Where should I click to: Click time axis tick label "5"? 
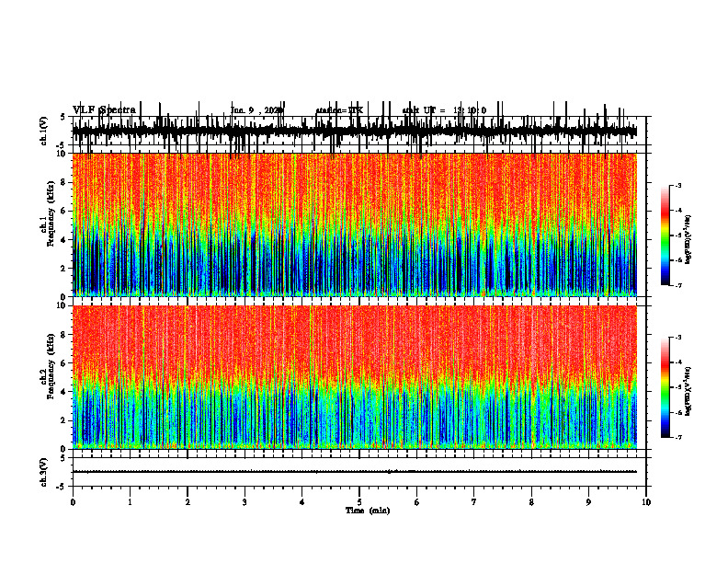coord(358,502)
